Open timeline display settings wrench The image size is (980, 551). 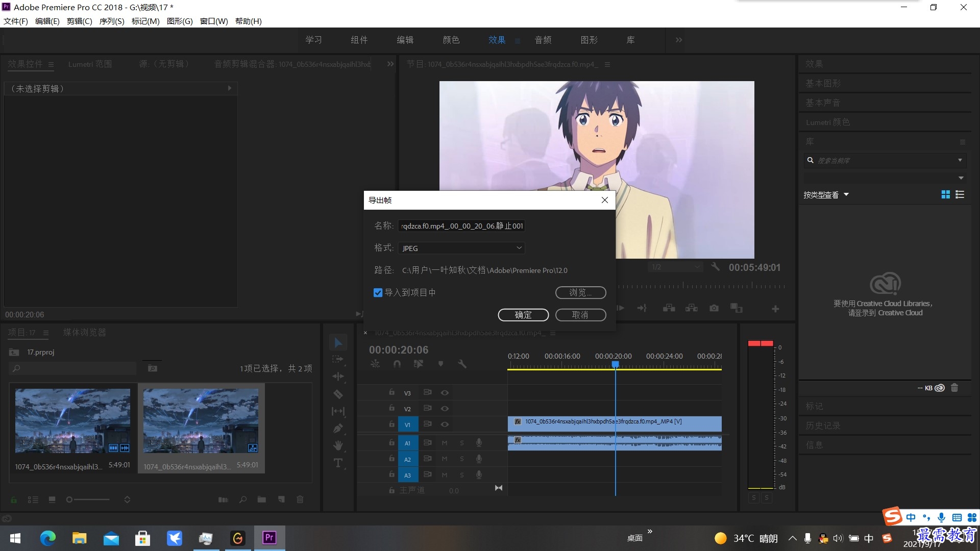462,364
